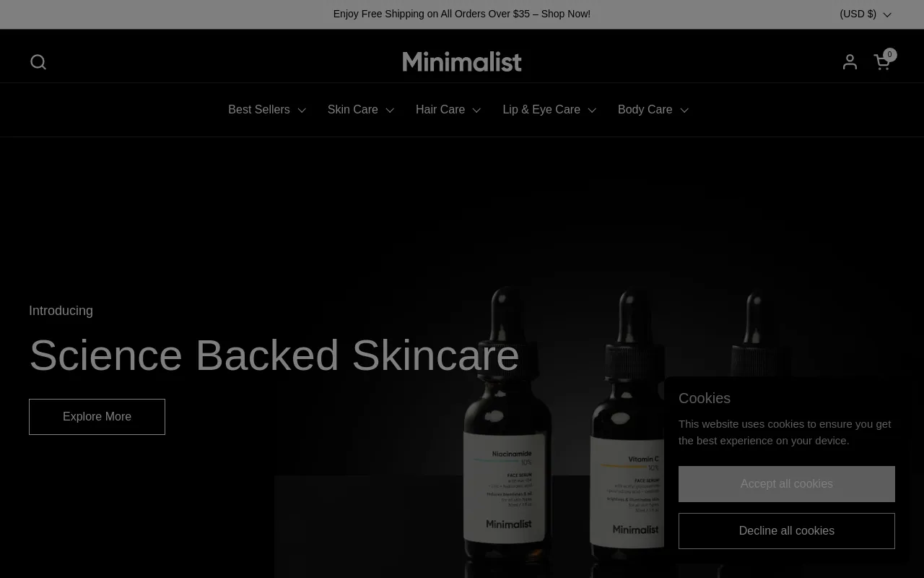Expand the Body Care chevron
This screenshot has width=924, height=578.
(x=684, y=111)
